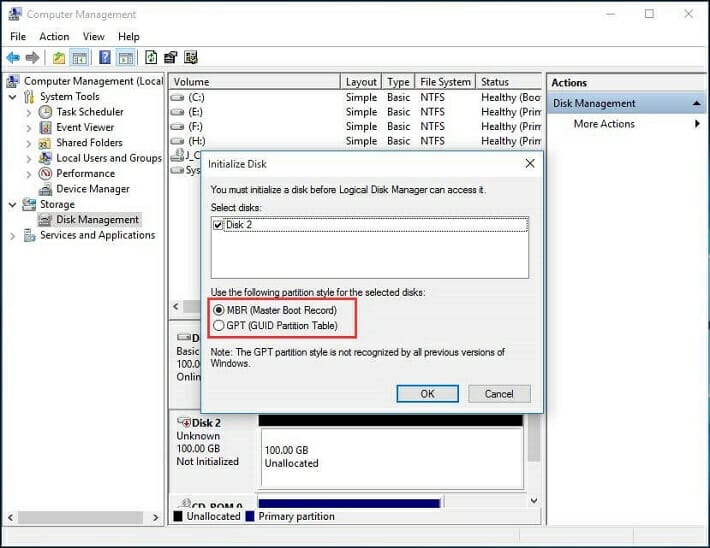Click the Status column header
Image resolution: width=710 pixels, height=548 pixels.
(x=509, y=82)
